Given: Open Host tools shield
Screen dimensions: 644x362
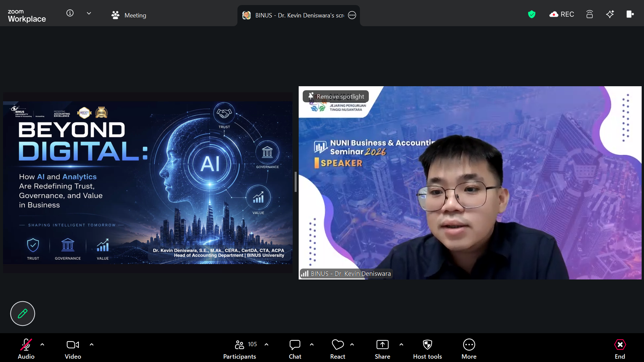Looking at the screenshot, I should (427, 349).
